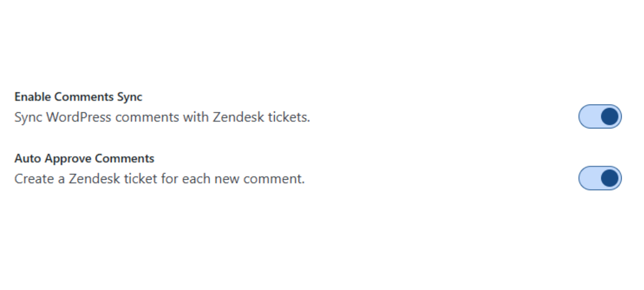
Task: Click the 'Create a Zendesk ticket' description text
Action: [159, 179]
